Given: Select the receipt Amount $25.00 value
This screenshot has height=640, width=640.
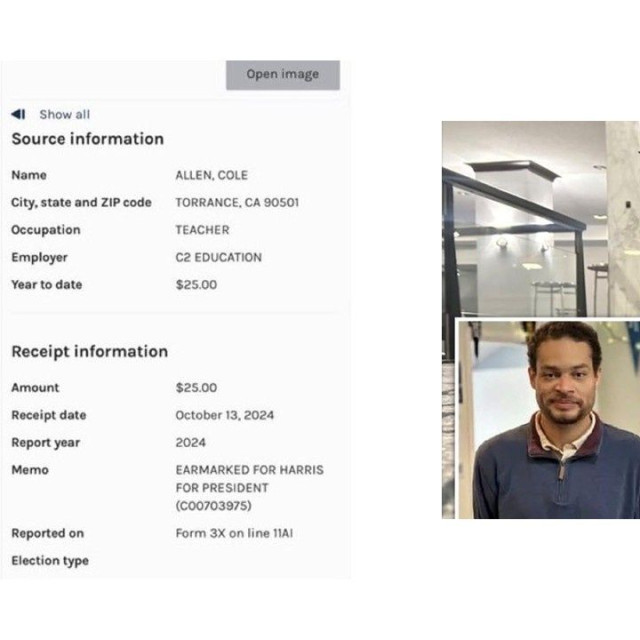Looking at the screenshot, I should pyautogui.click(x=196, y=388).
